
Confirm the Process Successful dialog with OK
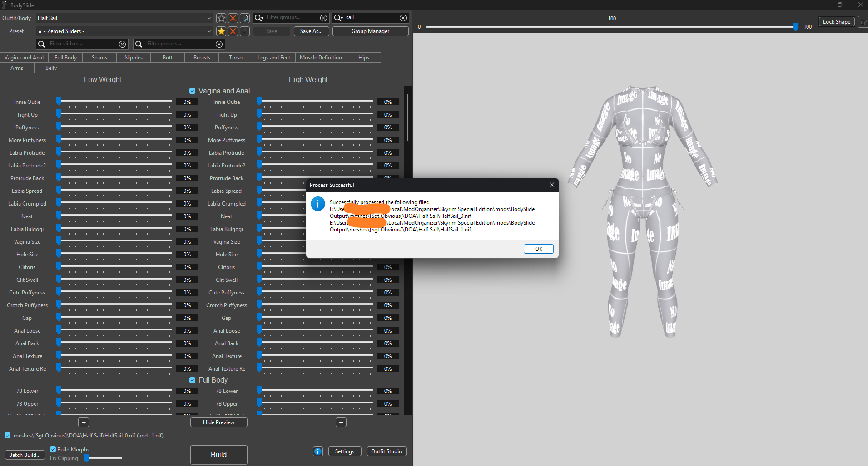(538, 249)
